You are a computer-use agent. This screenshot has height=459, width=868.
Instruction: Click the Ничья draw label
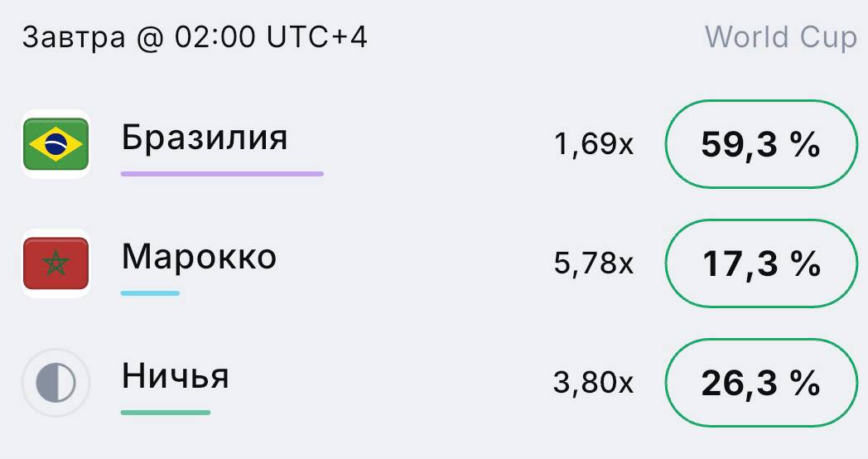click(175, 375)
